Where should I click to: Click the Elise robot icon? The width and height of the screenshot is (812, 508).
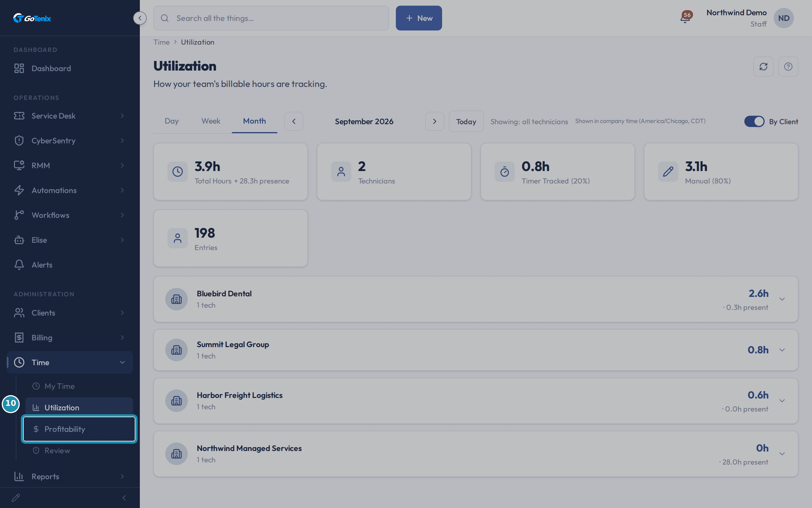(x=19, y=240)
